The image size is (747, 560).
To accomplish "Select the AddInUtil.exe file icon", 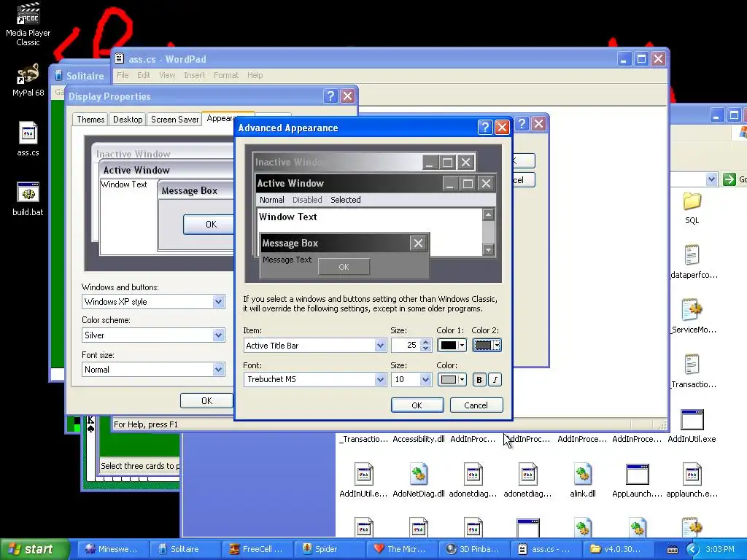I will pyautogui.click(x=692, y=426).
